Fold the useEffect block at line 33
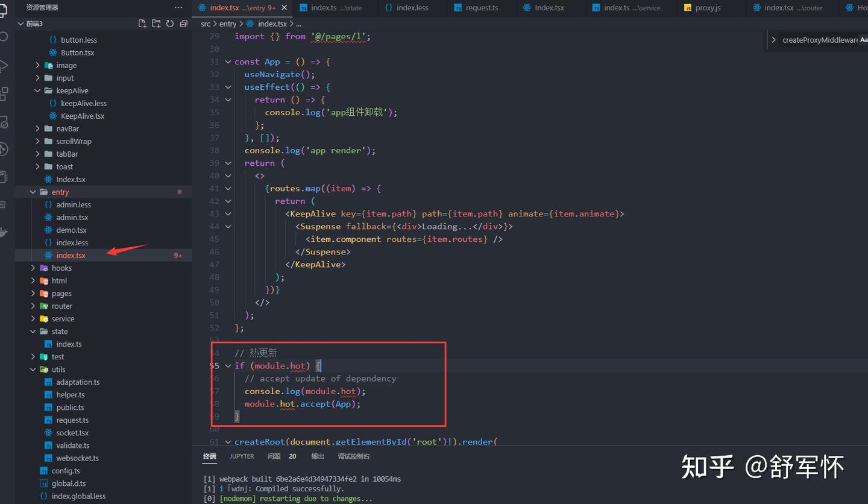 click(x=228, y=87)
